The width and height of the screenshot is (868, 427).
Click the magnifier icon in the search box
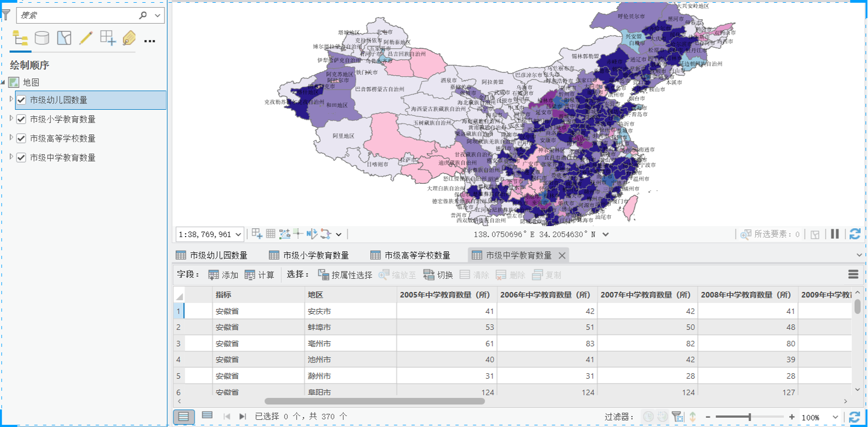(x=143, y=15)
